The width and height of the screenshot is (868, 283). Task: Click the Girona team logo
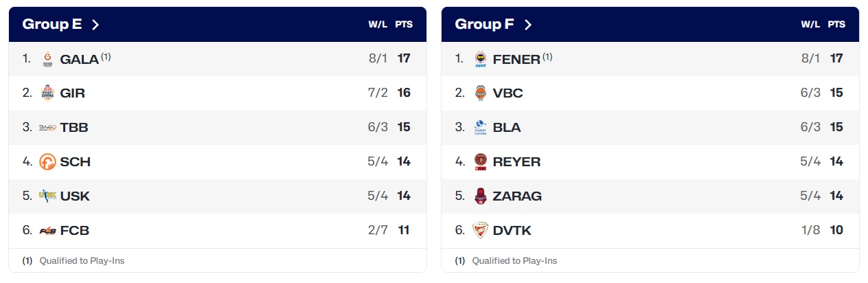(48, 93)
